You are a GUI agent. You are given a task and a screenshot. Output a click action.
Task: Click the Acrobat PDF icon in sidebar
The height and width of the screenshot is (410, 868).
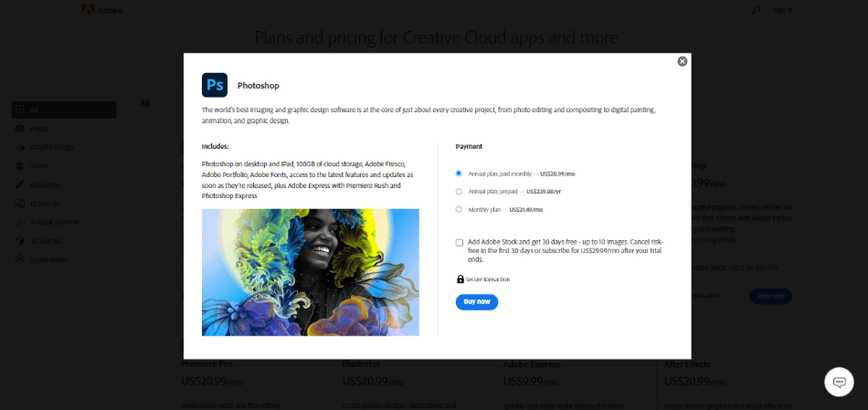tap(20, 223)
